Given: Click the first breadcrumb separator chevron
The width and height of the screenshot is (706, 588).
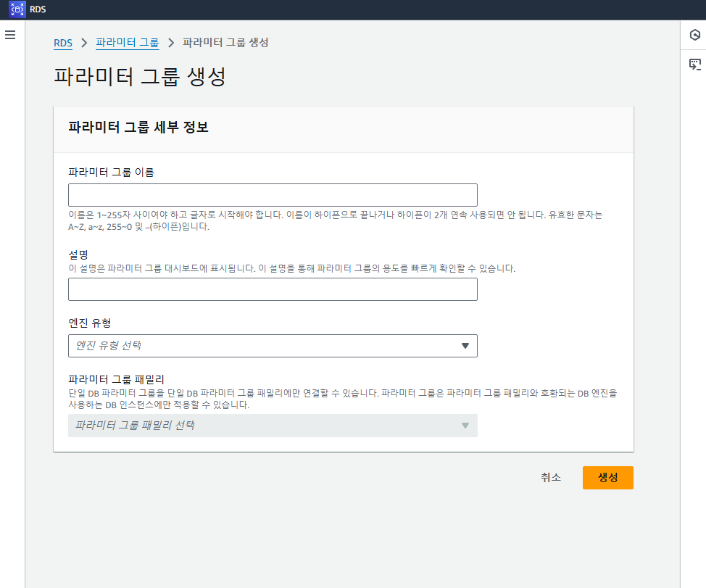Looking at the screenshot, I should (84, 43).
